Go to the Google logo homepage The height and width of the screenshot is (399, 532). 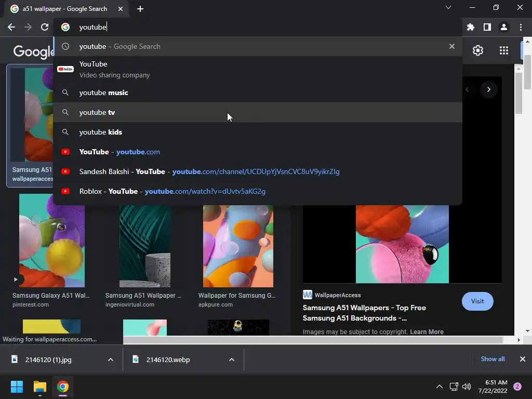click(x=33, y=51)
